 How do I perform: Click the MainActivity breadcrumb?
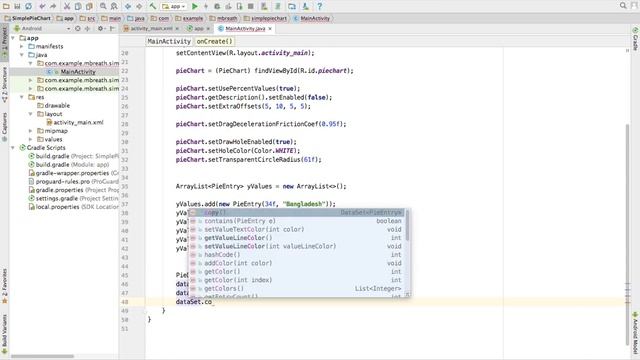coord(312,18)
